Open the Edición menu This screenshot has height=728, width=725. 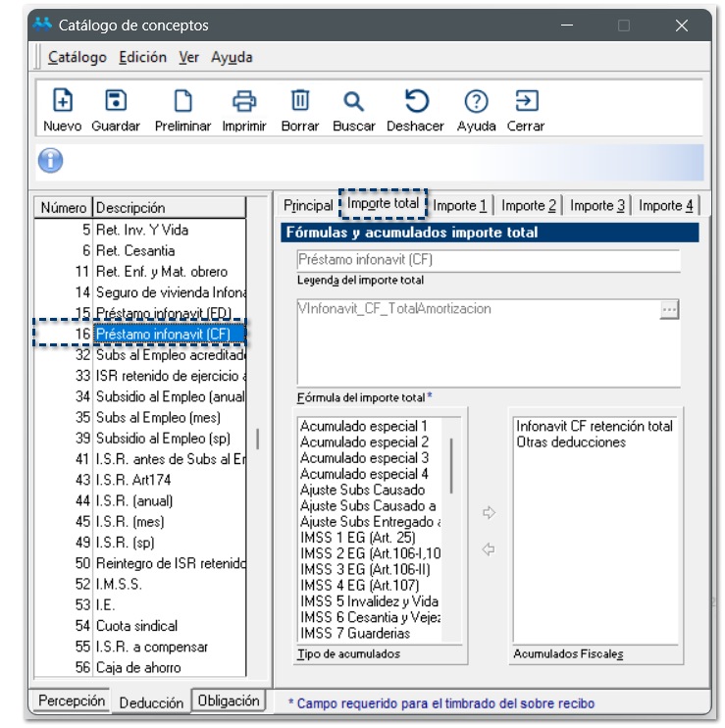click(142, 57)
